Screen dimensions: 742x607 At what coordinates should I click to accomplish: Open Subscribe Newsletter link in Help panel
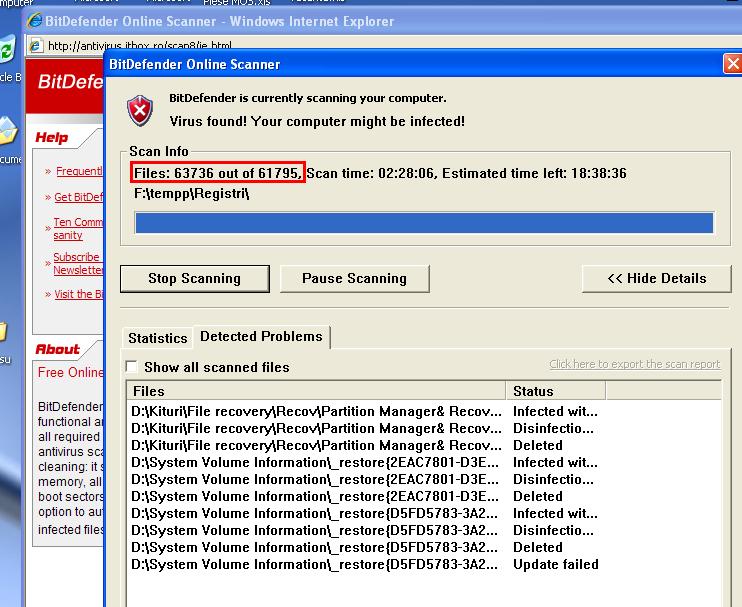pyautogui.click(x=78, y=264)
